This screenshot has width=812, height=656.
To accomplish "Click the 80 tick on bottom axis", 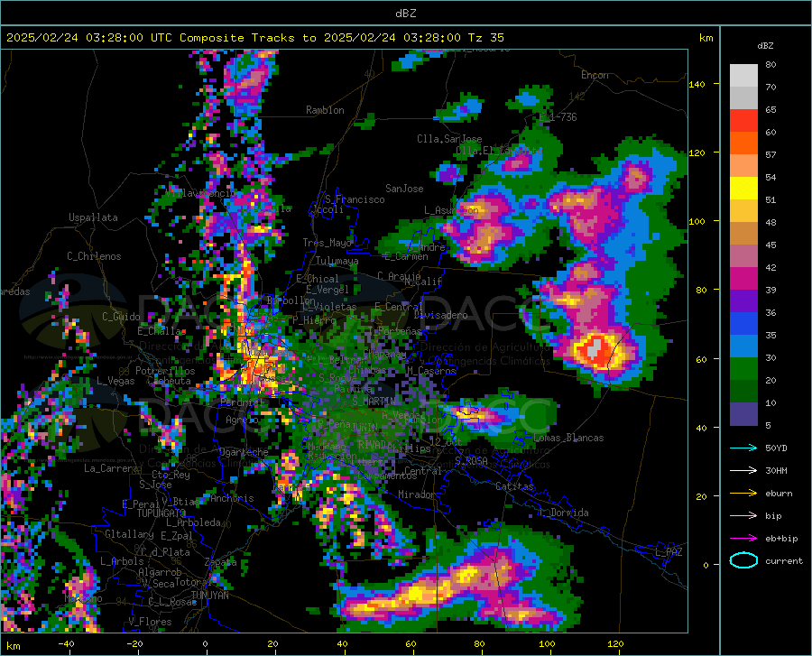I will 480,644.
